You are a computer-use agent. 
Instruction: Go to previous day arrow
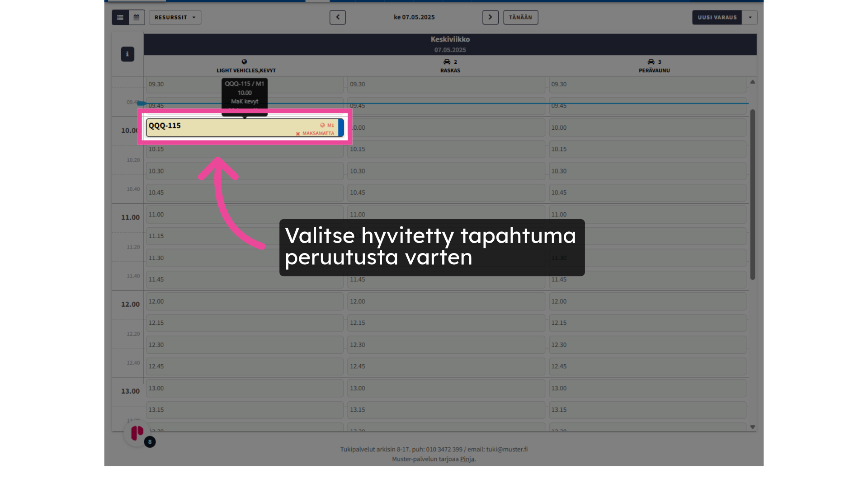tap(338, 17)
